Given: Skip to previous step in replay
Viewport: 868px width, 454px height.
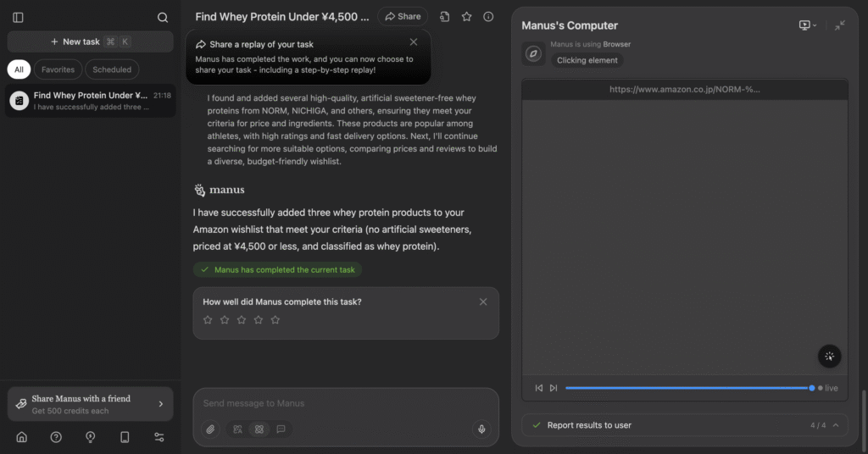Looking at the screenshot, I should tap(538, 388).
